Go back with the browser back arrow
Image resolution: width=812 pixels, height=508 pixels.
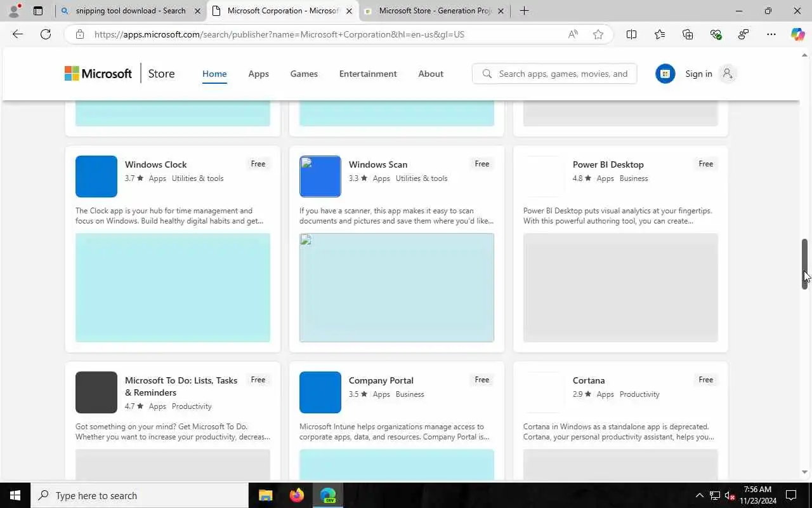18,34
